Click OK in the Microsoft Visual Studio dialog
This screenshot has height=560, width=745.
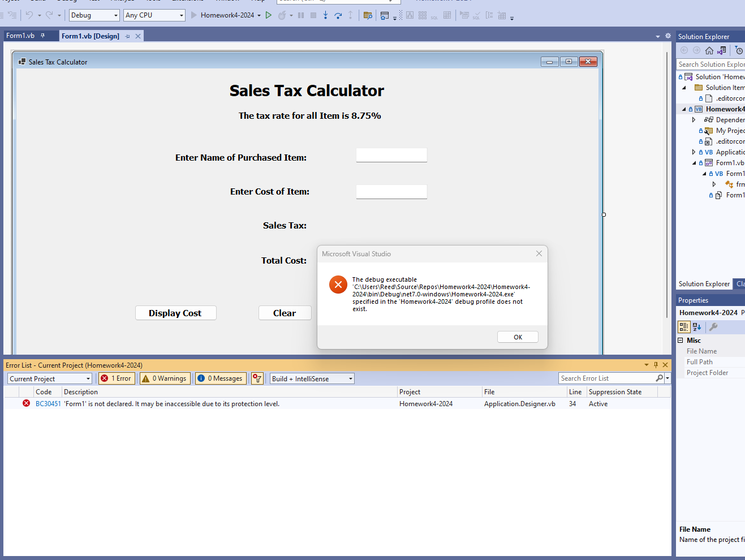[x=518, y=337]
